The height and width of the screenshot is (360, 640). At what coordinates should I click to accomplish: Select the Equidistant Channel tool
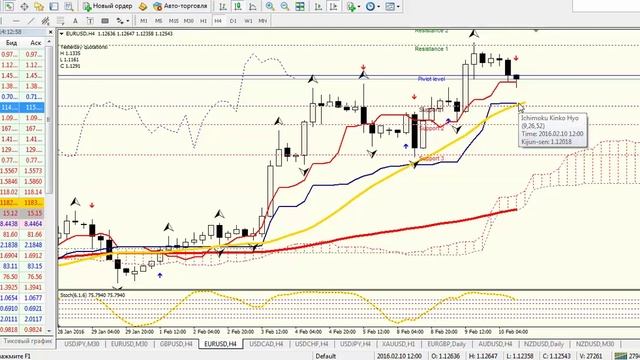click(45, 21)
